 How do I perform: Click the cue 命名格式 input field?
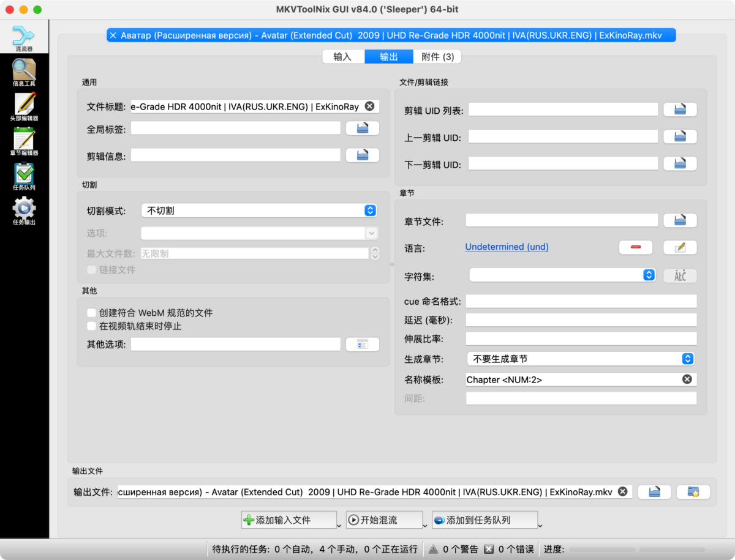click(x=581, y=301)
